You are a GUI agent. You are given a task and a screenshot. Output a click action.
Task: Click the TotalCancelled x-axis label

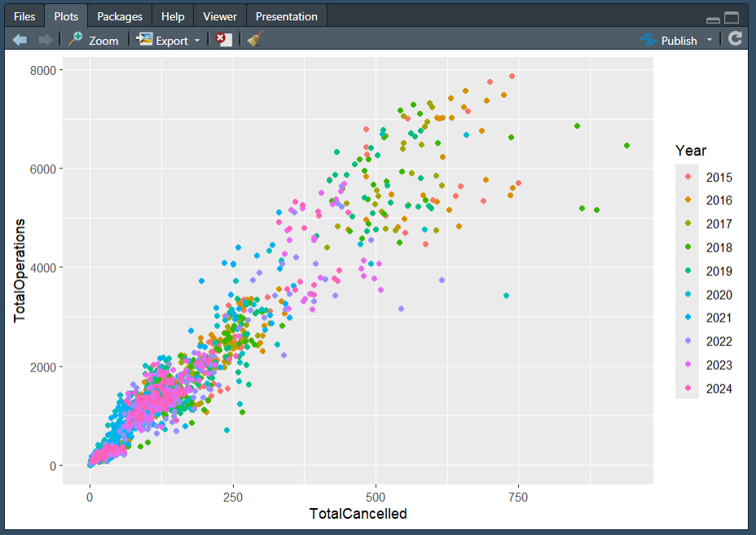click(358, 514)
